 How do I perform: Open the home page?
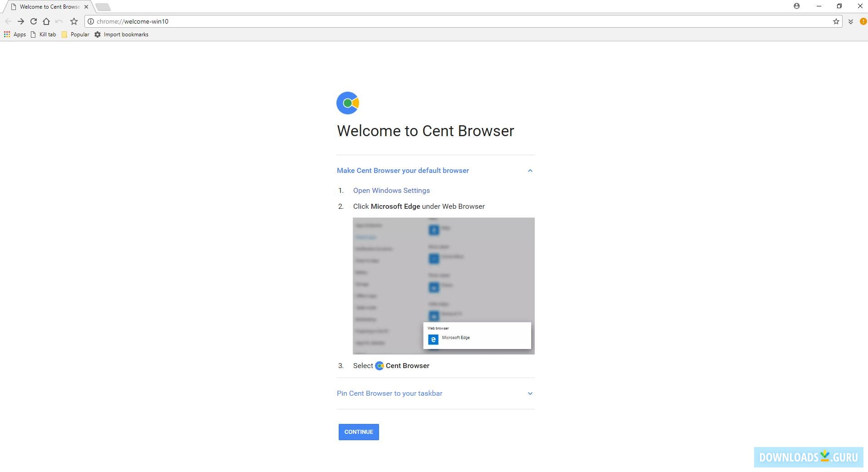[x=46, y=21]
